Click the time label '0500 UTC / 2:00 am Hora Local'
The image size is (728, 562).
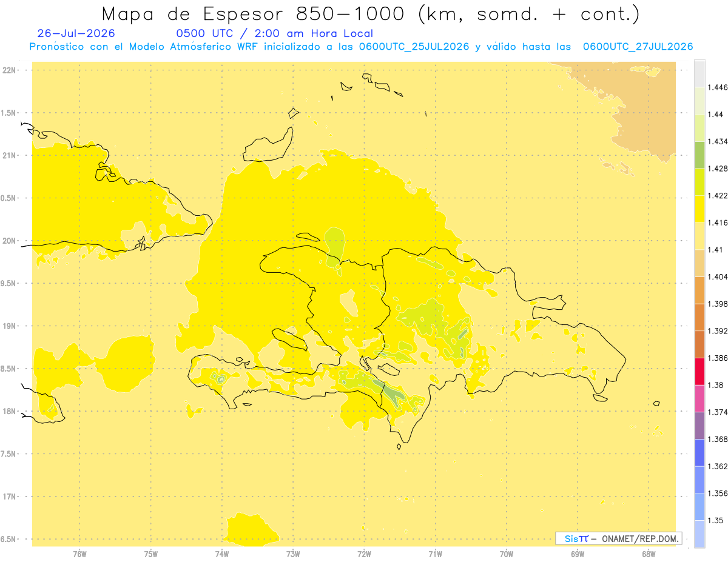tap(275, 34)
